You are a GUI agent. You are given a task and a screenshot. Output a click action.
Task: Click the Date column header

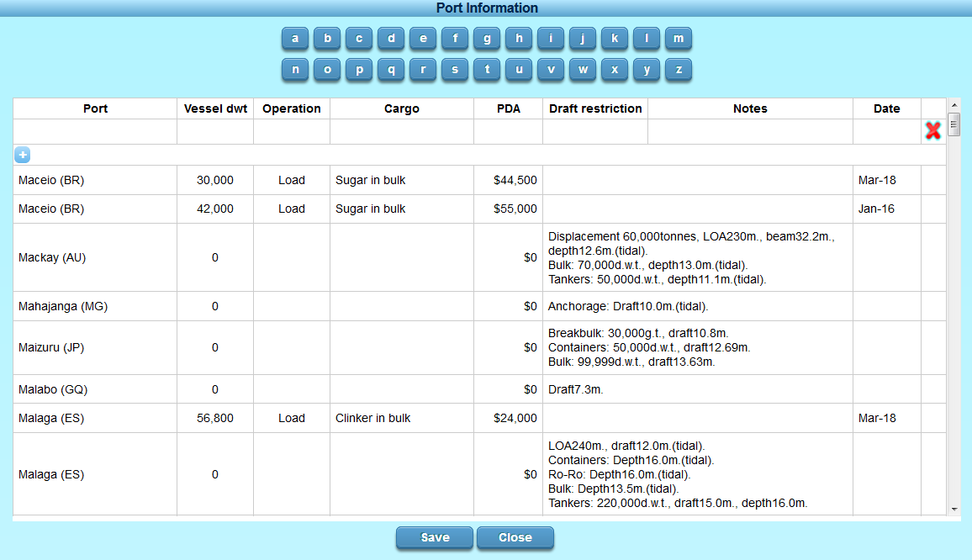(x=887, y=108)
